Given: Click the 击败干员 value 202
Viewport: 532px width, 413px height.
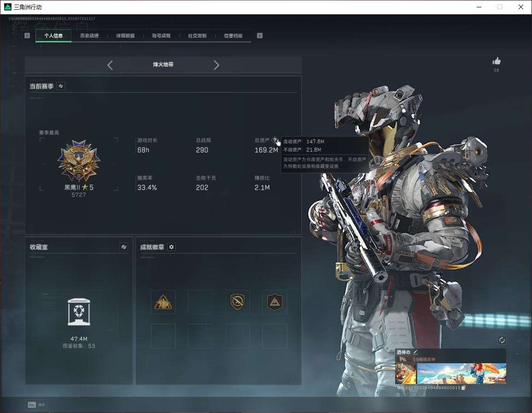Looking at the screenshot, I should 202,187.
